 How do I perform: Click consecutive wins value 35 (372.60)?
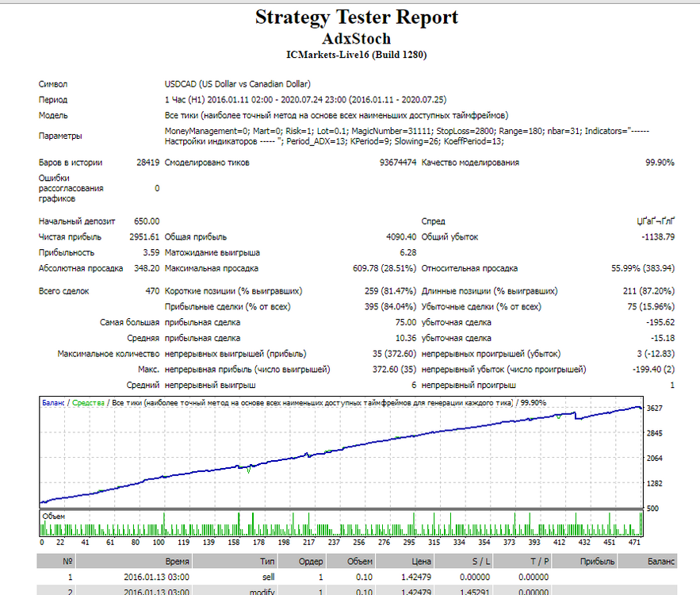click(394, 354)
